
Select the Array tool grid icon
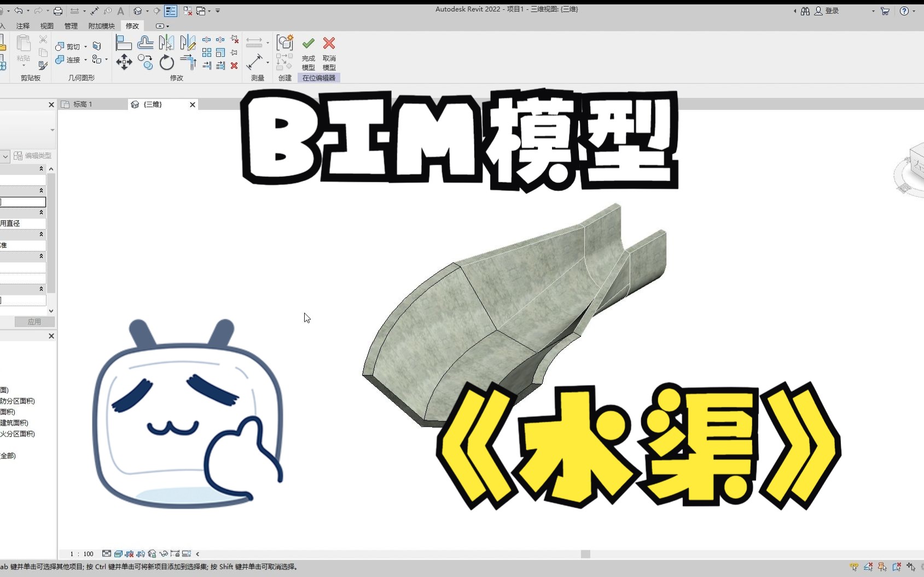pyautogui.click(x=207, y=53)
